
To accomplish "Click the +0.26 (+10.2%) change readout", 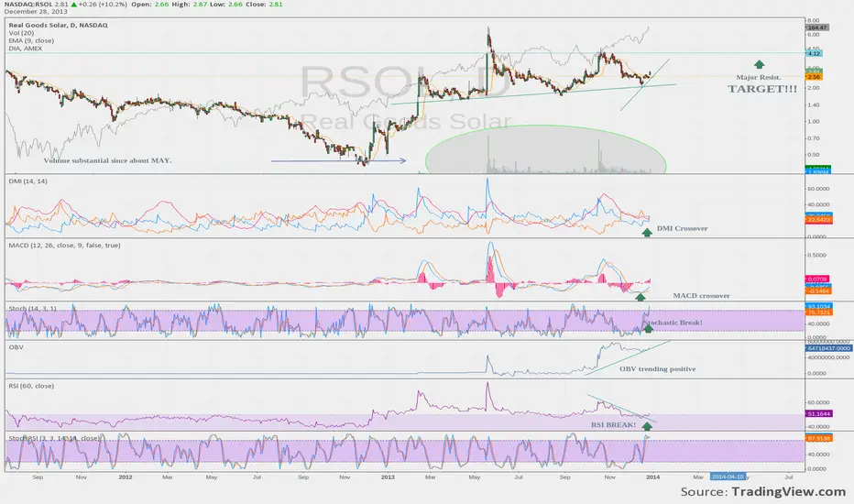I will 103,4.
